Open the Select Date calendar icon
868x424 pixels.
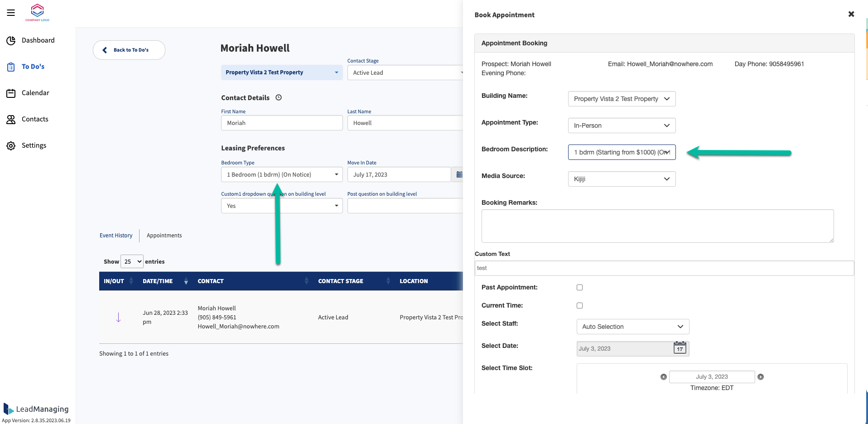(680, 347)
